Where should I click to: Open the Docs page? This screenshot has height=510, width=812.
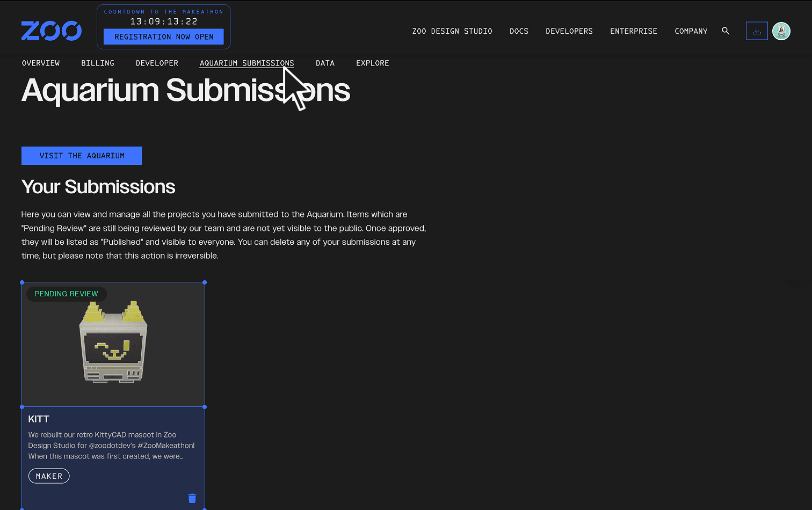click(x=519, y=31)
